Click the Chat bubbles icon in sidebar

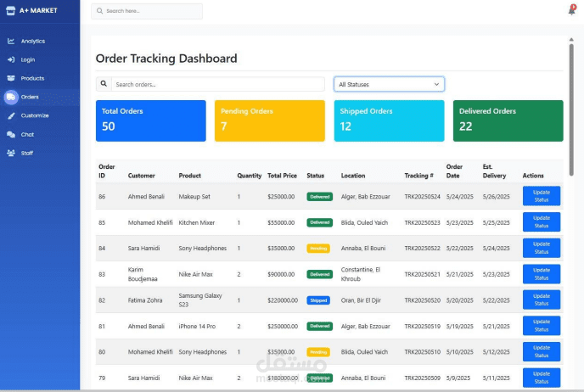11,134
